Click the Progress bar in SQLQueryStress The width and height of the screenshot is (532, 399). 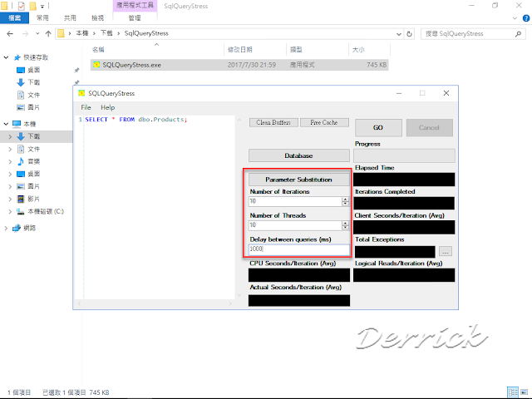click(404, 155)
